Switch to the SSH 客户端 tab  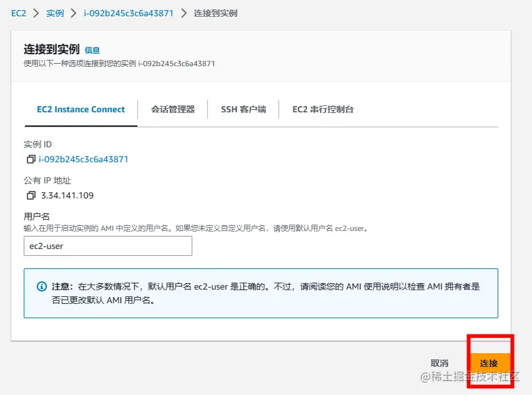[x=244, y=109]
